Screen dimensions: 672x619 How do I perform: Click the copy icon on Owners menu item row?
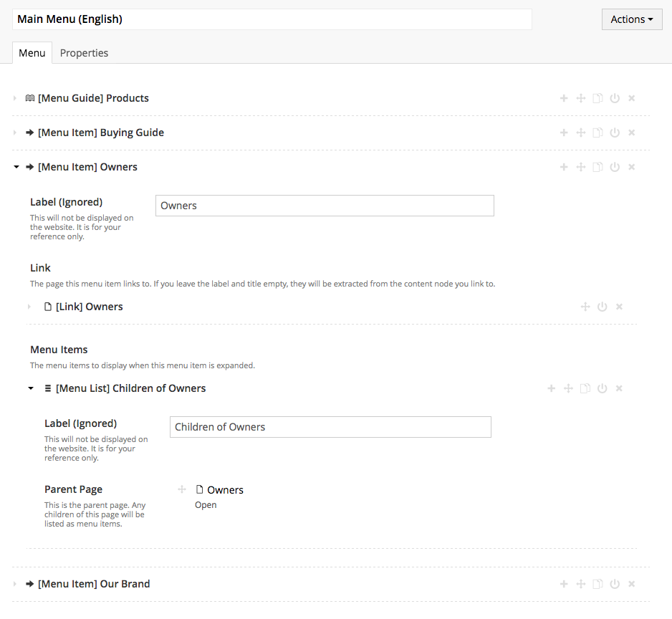click(x=597, y=167)
